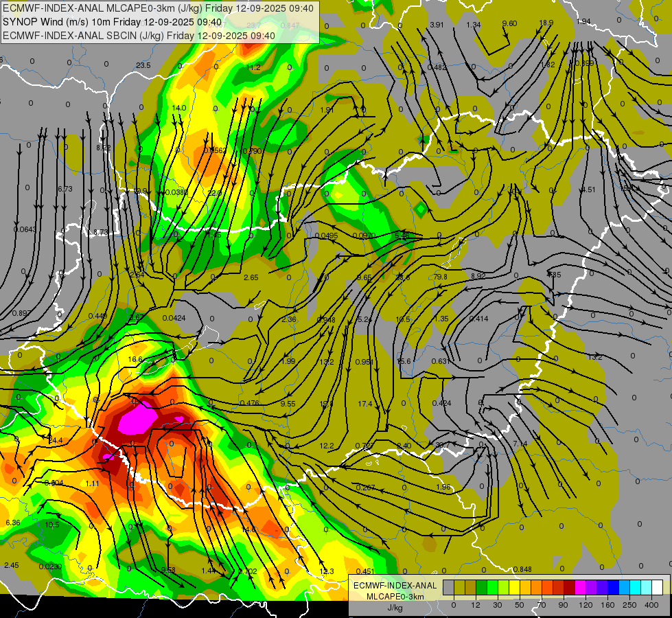This screenshot has height=618, width=672.
Task: Click the map value 23.5
Action: tap(143, 65)
